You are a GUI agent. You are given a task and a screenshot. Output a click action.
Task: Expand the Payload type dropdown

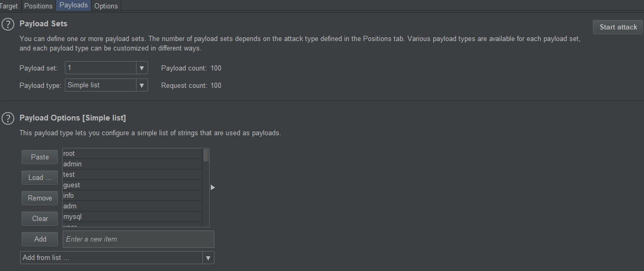tap(141, 85)
